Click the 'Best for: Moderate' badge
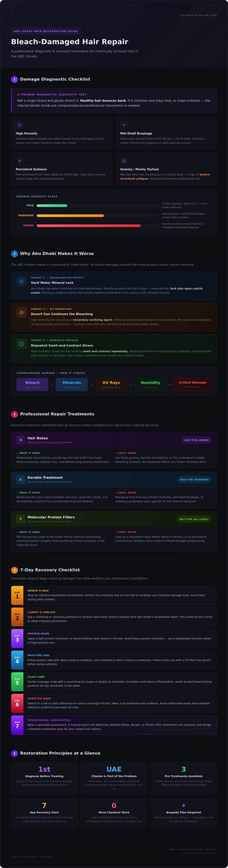Viewport: 228px width, 868px height. click(x=194, y=479)
